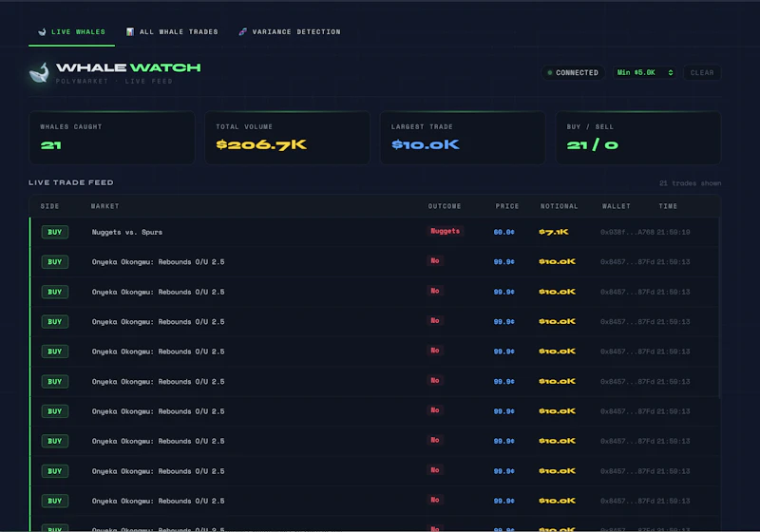This screenshot has width=760, height=532.
Task: Click the Market column header
Action: [105, 206]
